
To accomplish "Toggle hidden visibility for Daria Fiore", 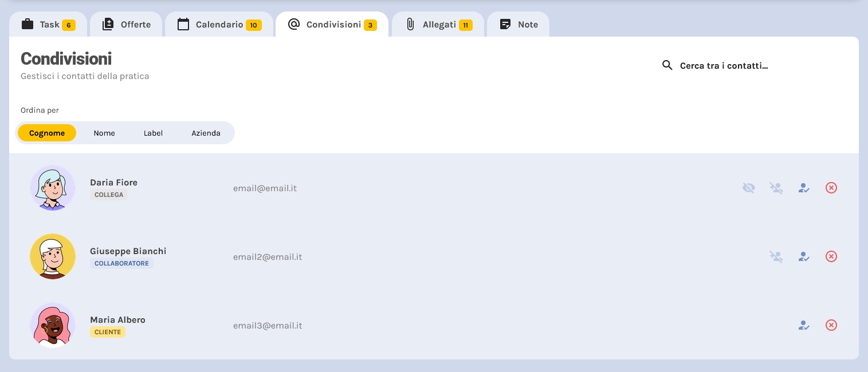I will (748, 188).
